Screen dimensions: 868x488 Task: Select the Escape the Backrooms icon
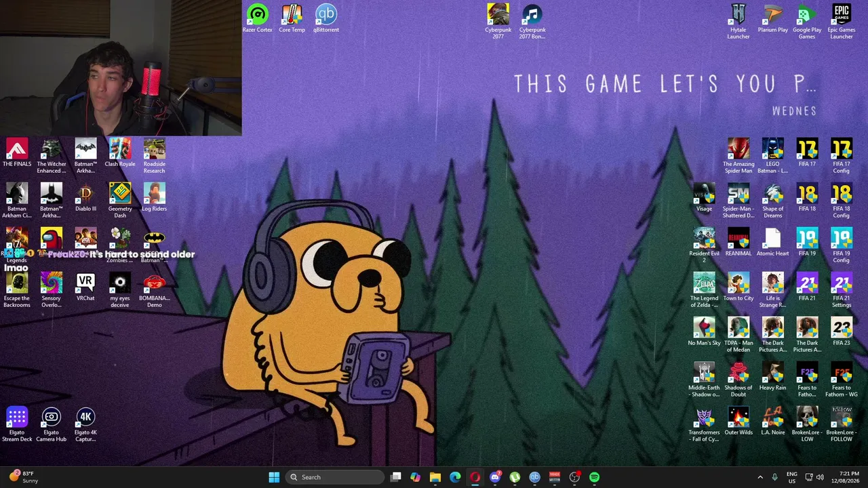17,290
